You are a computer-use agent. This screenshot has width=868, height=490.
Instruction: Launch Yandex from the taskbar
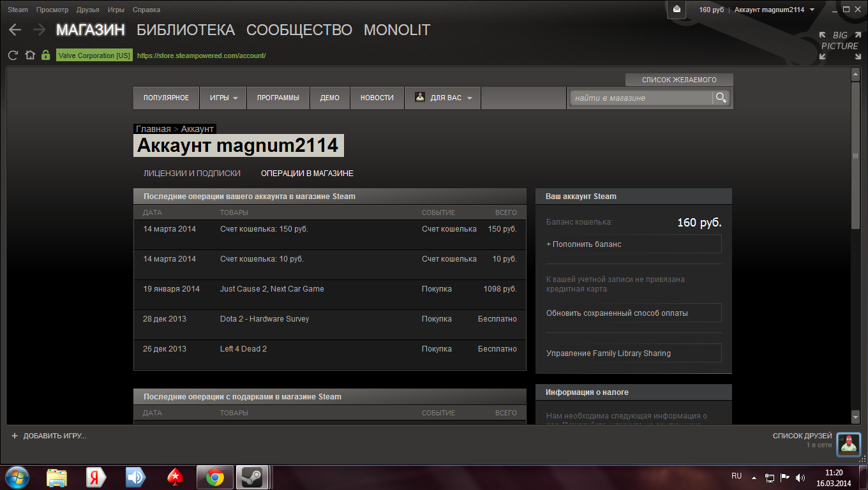tap(96, 477)
